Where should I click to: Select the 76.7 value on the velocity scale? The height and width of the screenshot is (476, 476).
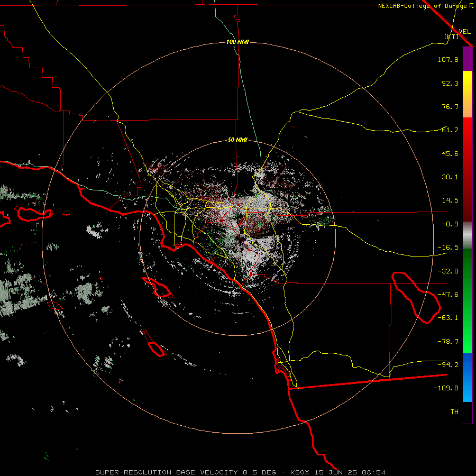[x=450, y=106]
